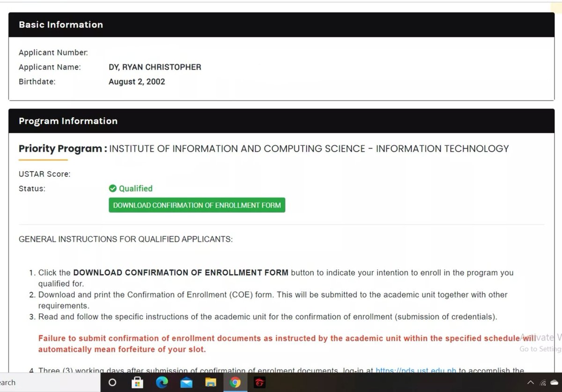Click the Qualified status text
The height and width of the screenshot is (392, 562).
[136, 189]
